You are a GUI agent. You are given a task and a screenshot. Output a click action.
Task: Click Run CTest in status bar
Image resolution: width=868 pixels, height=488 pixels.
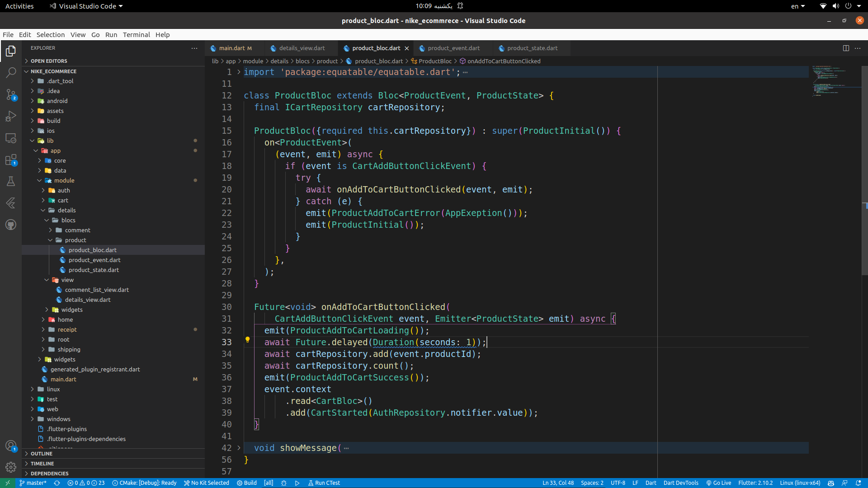tap(324, 483)
